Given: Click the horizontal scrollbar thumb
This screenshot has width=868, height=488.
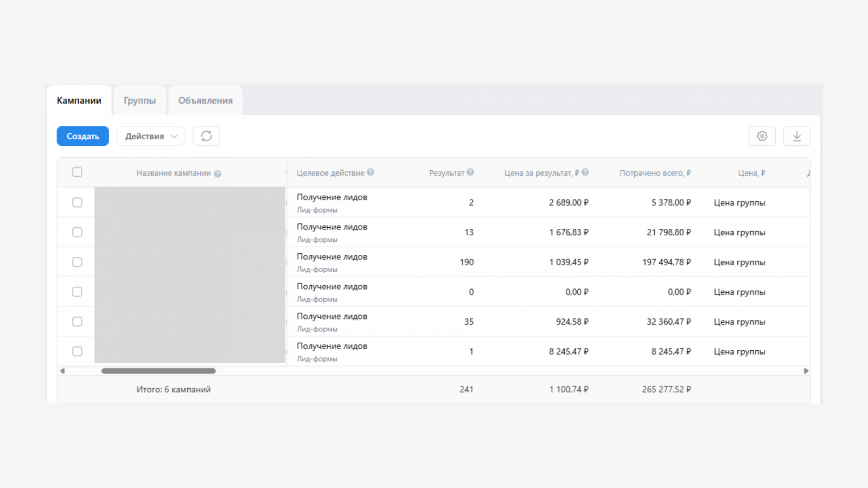Looking at the screenshot, I should 158,371.
